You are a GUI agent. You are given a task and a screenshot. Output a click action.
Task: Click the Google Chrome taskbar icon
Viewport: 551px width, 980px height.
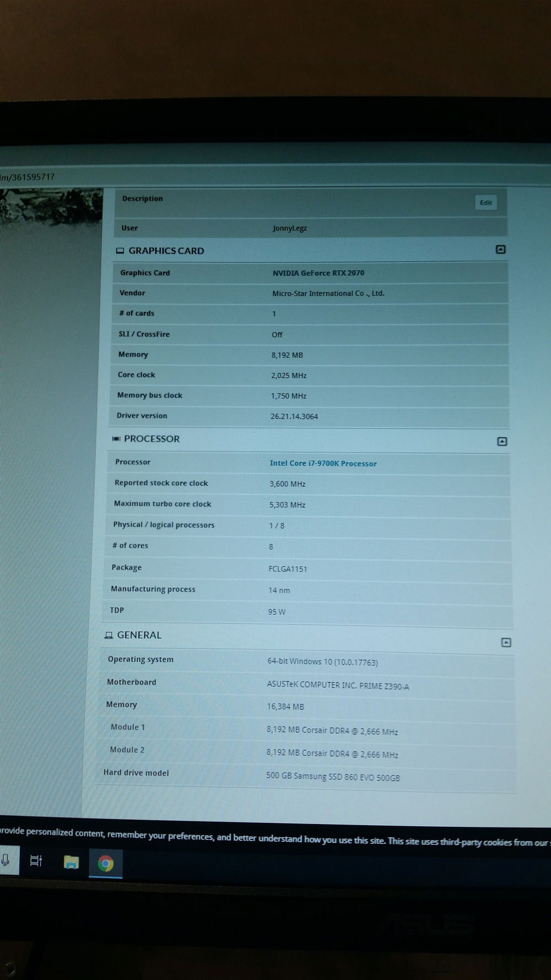click(x=105, y=863)
